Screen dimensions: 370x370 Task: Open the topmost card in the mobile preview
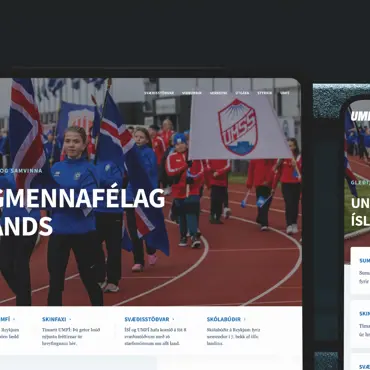pos(360,270)
